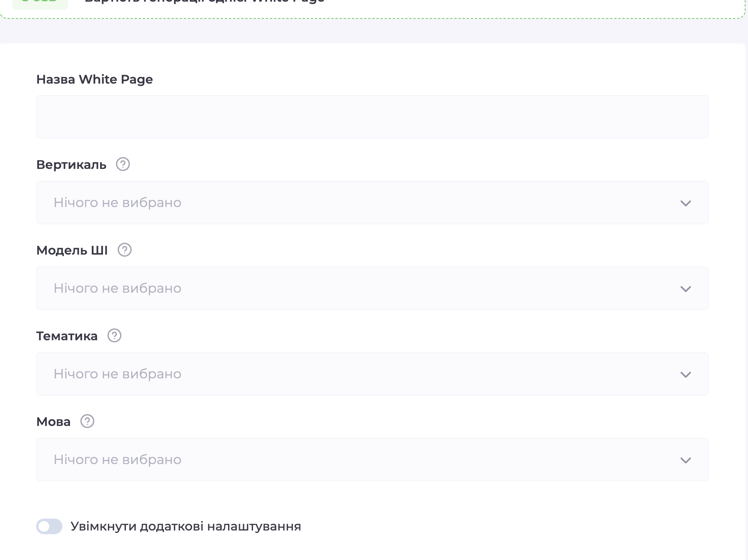748x560 pixels.
Task: Select the Мова dropdown via its placeholder text
Action: point(117,460)
